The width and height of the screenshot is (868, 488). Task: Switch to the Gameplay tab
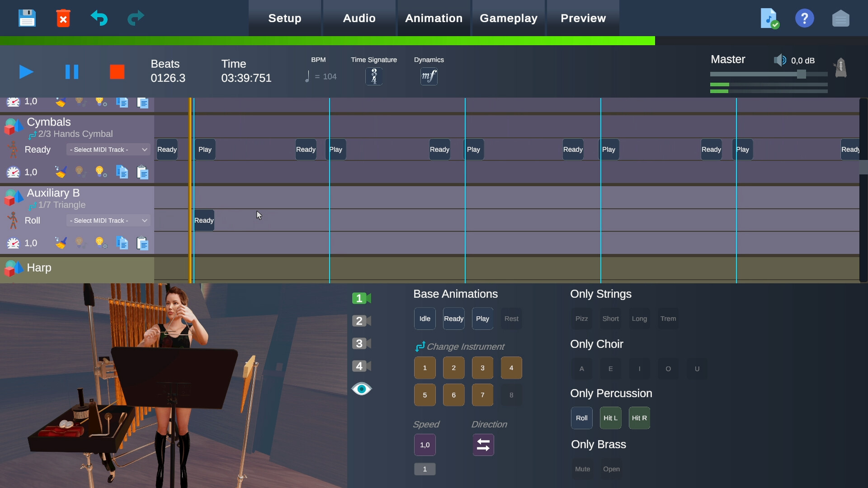pos(509,18)
